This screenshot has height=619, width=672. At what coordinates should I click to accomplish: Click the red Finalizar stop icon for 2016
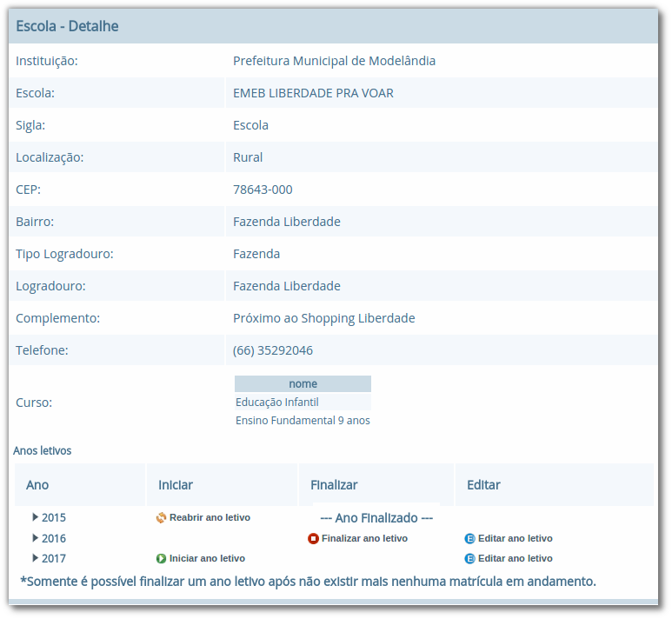[x=314, y=538]
